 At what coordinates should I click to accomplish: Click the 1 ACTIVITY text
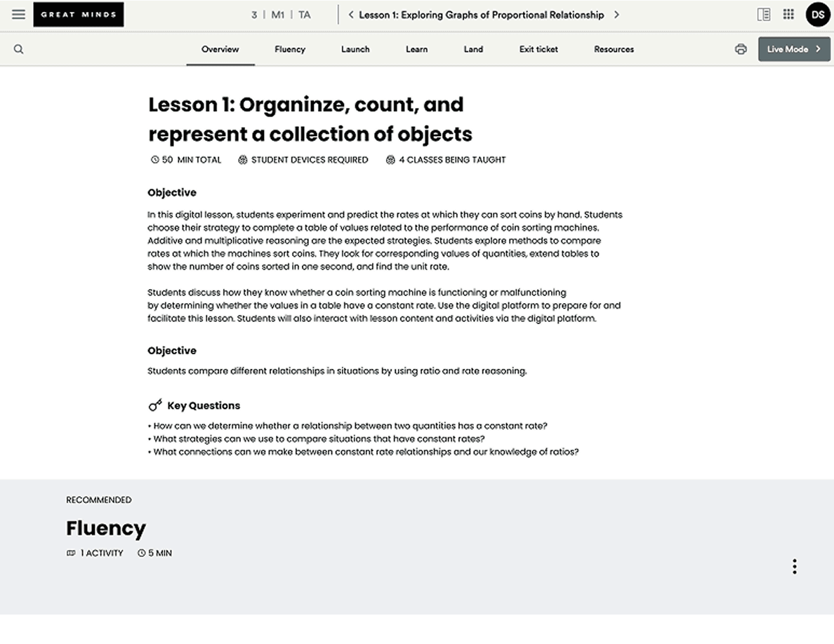(x=102, y=553)
